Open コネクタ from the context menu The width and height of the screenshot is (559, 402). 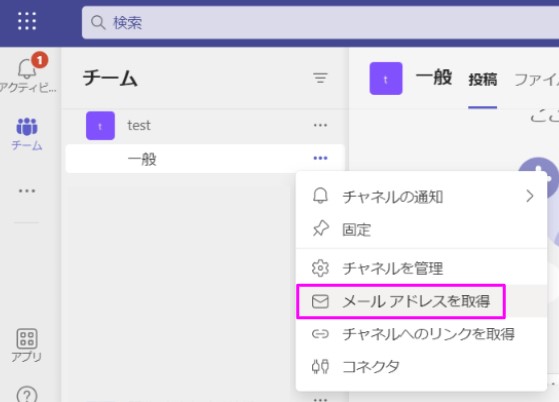(x=421, y=366)
